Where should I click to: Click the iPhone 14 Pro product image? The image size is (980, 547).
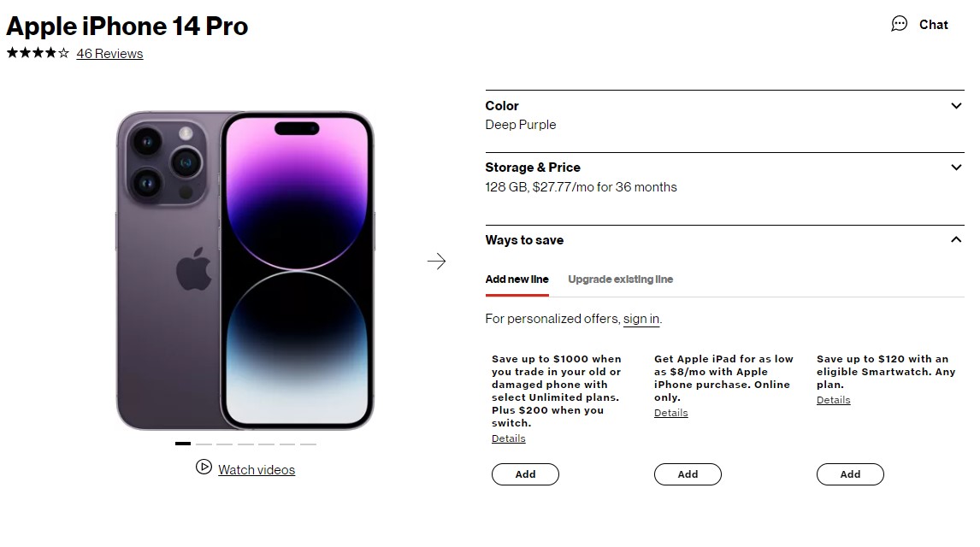245,269
